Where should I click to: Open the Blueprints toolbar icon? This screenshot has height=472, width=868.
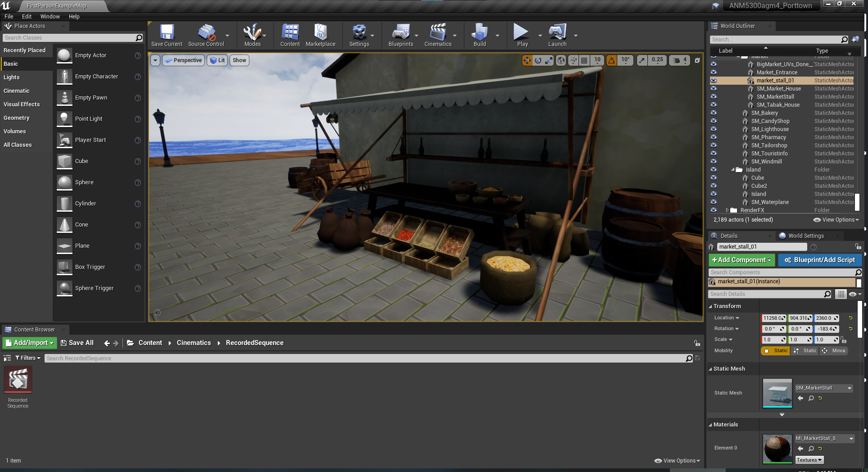click(401, 35)
